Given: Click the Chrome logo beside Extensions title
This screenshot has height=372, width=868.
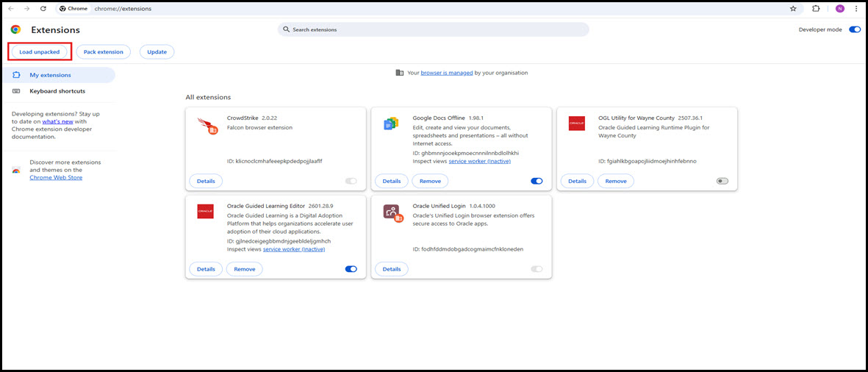Looking at the screenshot, I should click(15, 30).
